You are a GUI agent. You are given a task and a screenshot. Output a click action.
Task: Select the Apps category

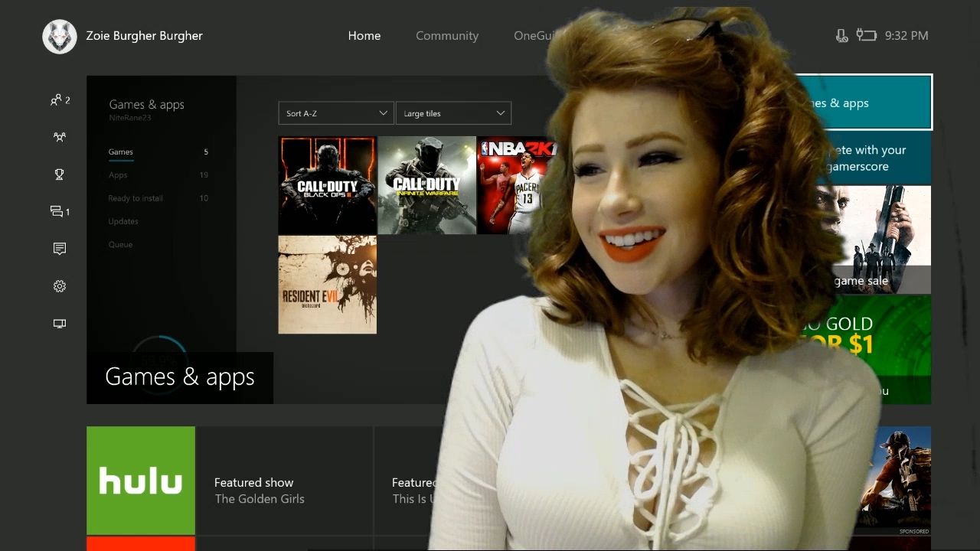158,175
